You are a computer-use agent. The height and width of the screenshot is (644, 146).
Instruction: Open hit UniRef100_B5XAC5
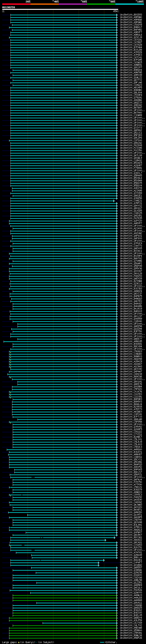[131, 163]
